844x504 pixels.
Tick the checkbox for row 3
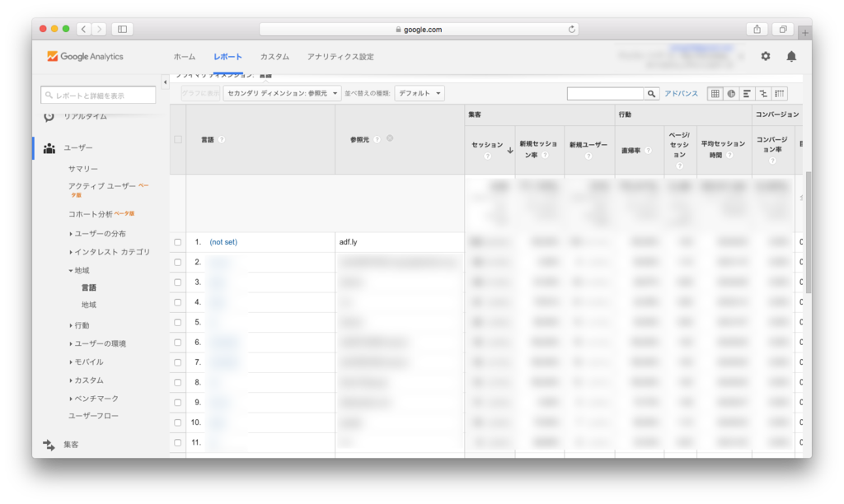(178, 282)
